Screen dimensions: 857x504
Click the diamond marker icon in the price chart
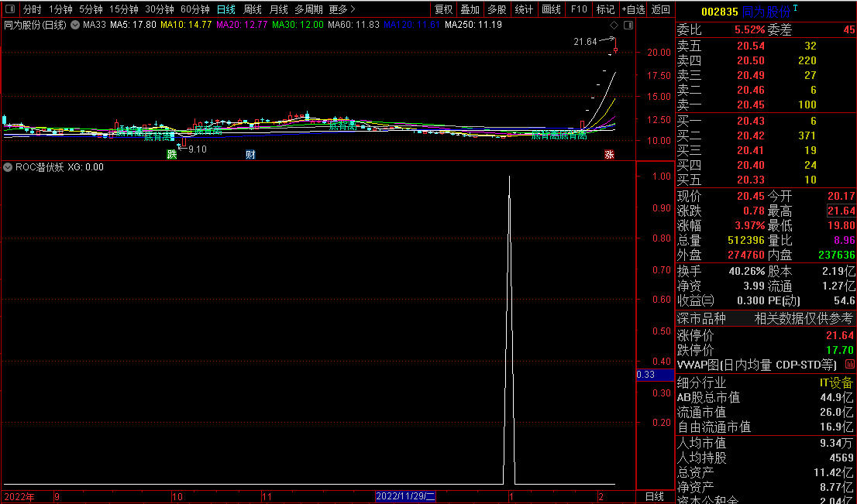(x=614, y=25)
